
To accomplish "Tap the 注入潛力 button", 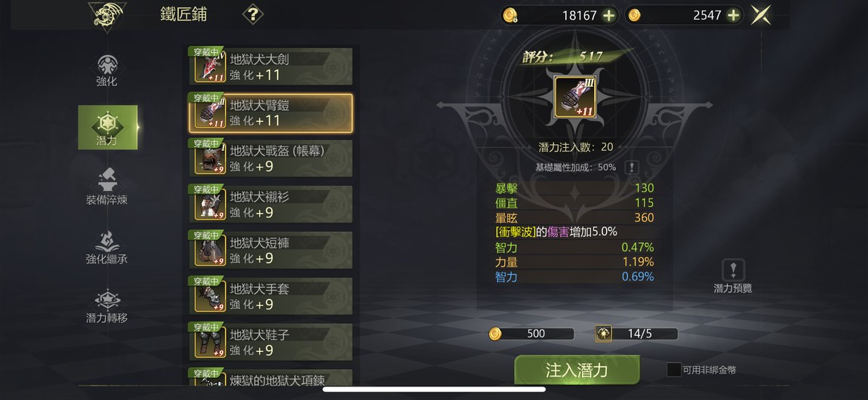I will pyautogui.click(x=577, y=370).
